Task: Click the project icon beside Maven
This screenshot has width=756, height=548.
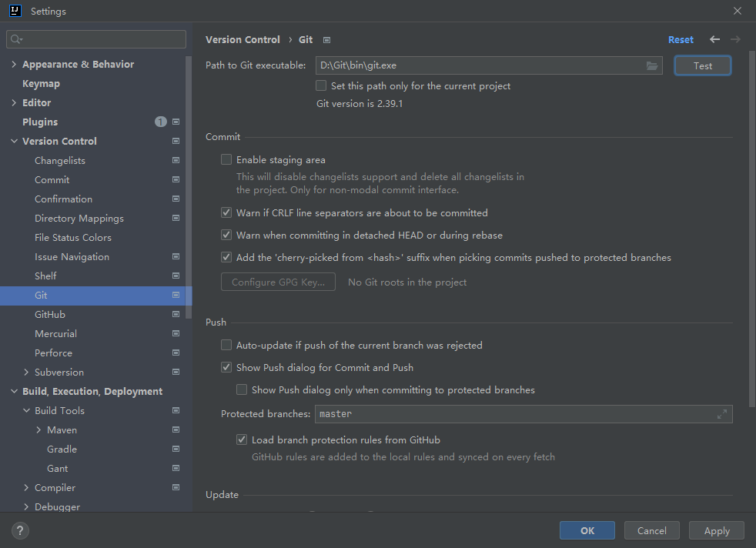Action: (176, 430)
